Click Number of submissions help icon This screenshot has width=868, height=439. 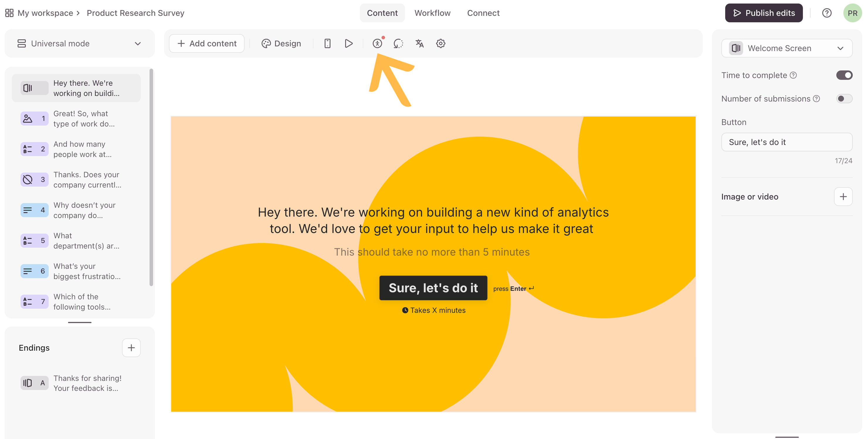coord(816,99)
